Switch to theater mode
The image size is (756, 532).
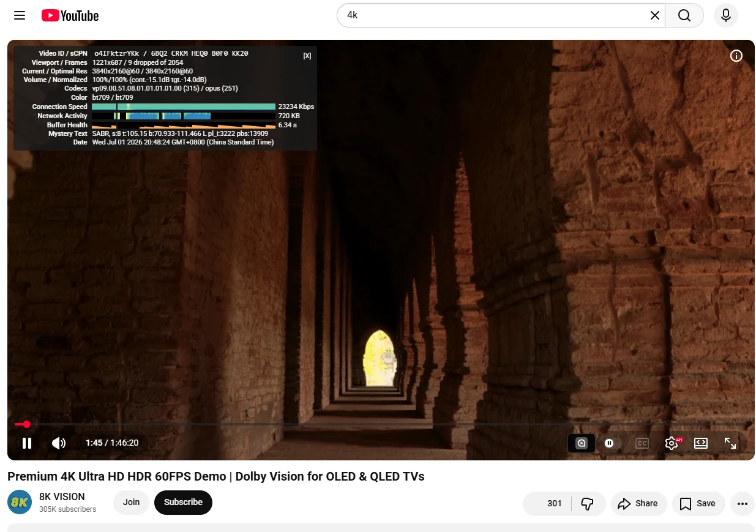[701, 443]
